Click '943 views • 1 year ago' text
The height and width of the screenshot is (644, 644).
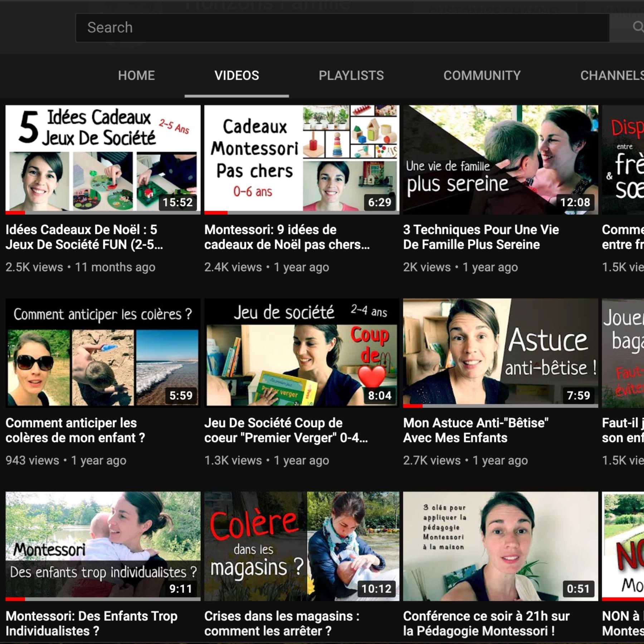click(x=66, y=460)
